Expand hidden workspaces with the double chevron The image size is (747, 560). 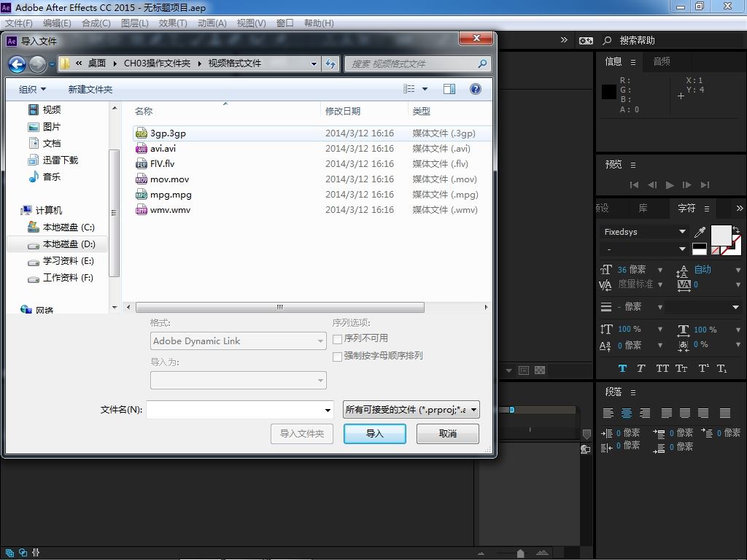click(x=564, y=40)
